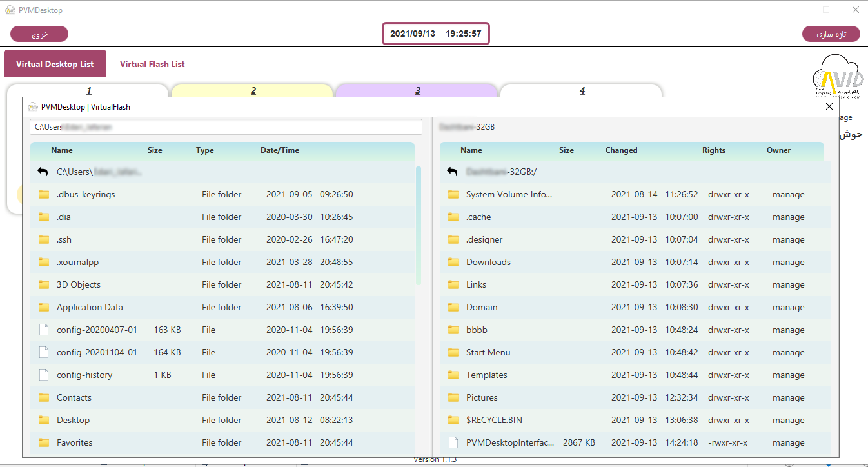Sort flash files by Rights column
Image resolution: width=868 pixels, height=467 pixels.
point(714,150)
